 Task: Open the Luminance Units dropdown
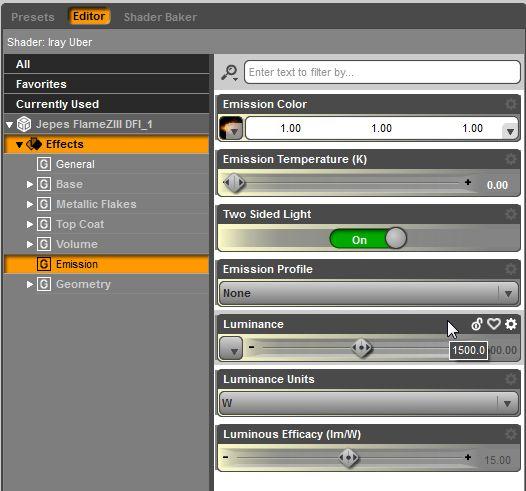click(x=369, y=403)
